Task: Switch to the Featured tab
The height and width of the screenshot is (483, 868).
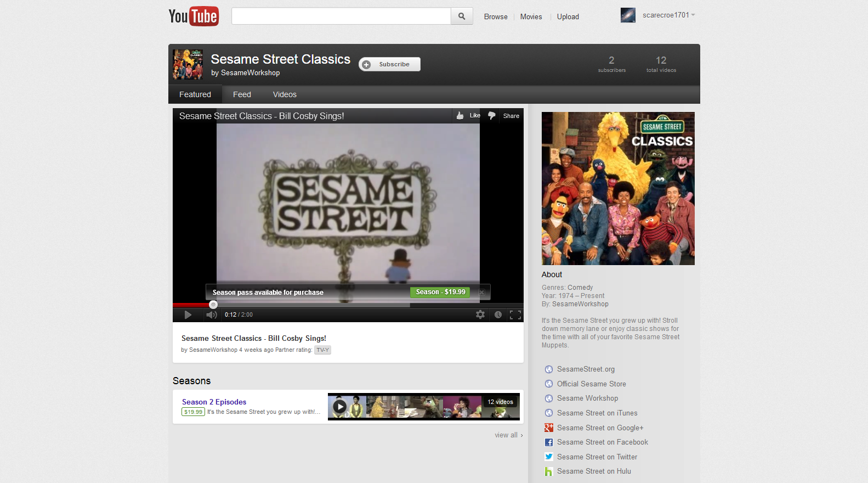Action: coord(195,94)
